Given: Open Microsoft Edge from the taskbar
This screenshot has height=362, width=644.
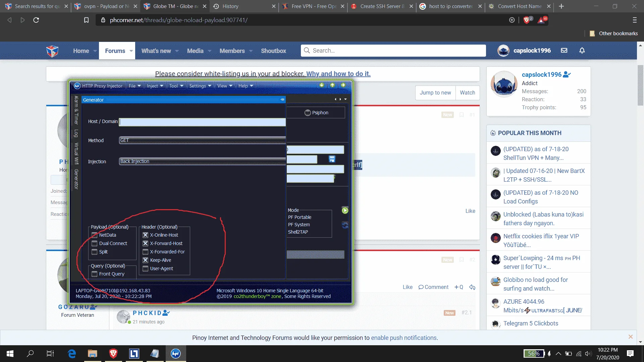Looking at the screenshot, I should point(72,354).
